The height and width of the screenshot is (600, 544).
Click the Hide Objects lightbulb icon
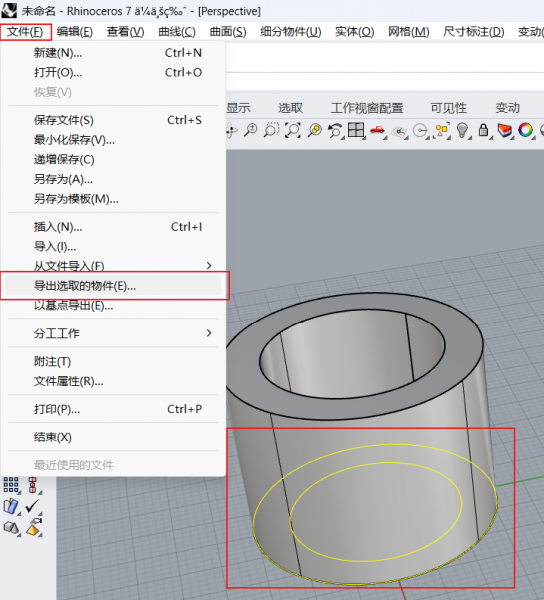tap(463, 130)
